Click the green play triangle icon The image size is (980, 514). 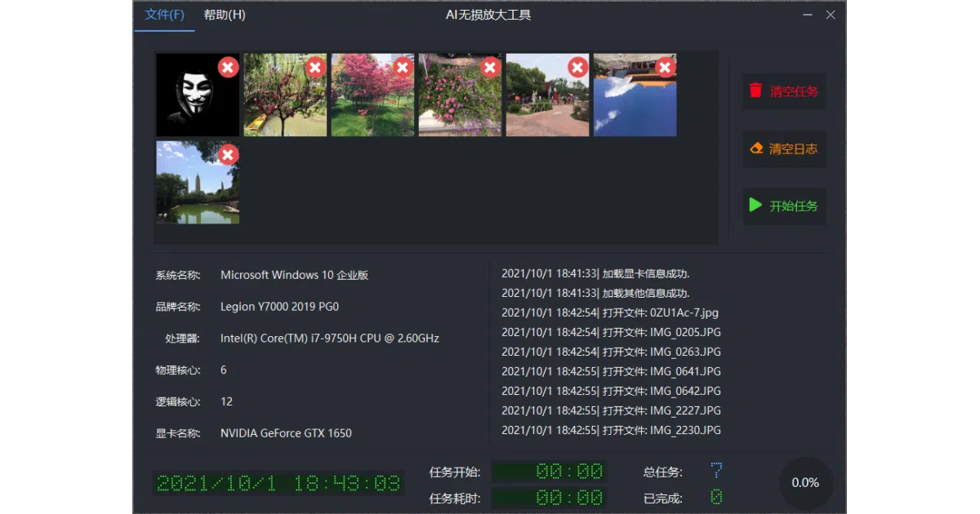(x=755, y=205)
